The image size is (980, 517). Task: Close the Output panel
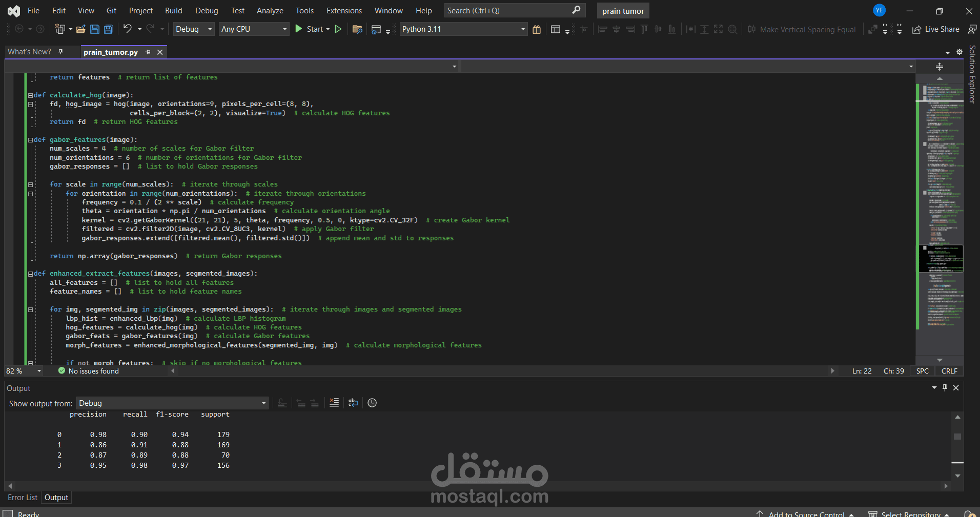tap(956, 388)
